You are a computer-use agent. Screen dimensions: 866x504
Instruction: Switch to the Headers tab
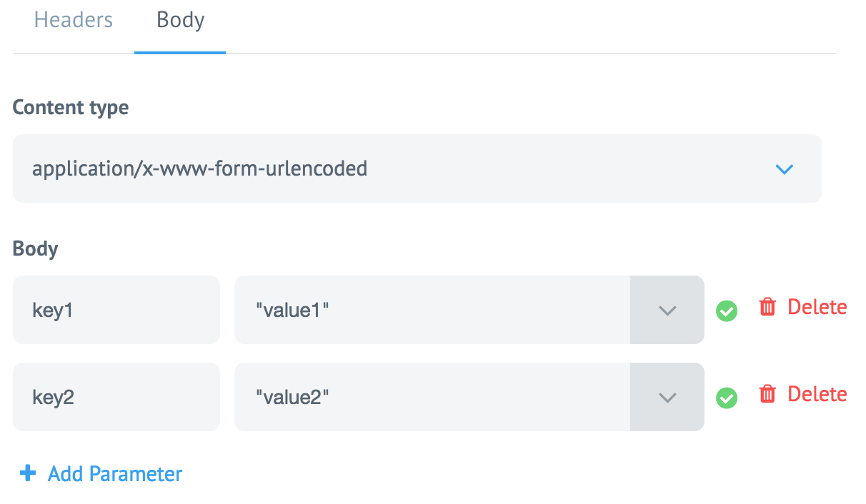tap(74, 20)
